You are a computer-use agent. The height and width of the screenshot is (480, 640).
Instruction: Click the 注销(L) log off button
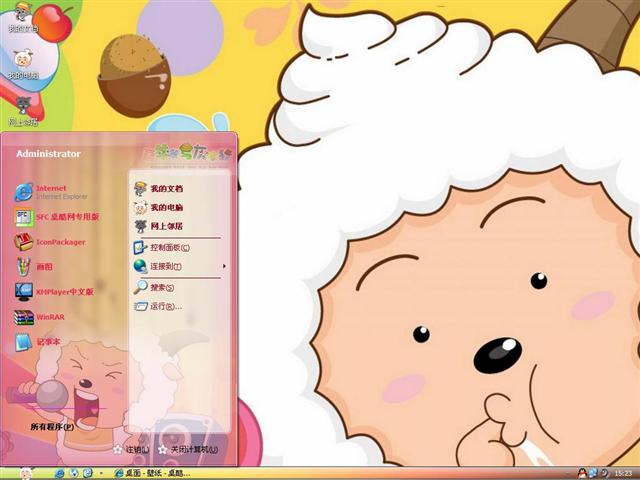(x=131, y=450)
